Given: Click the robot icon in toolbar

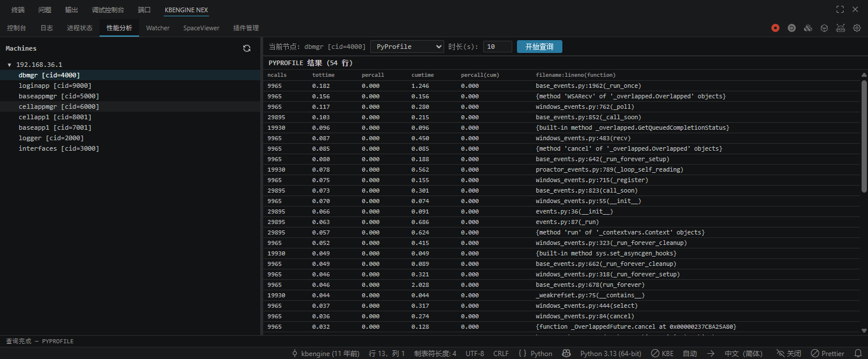Looking at the screenshot, I should click(x=841, y=28).
